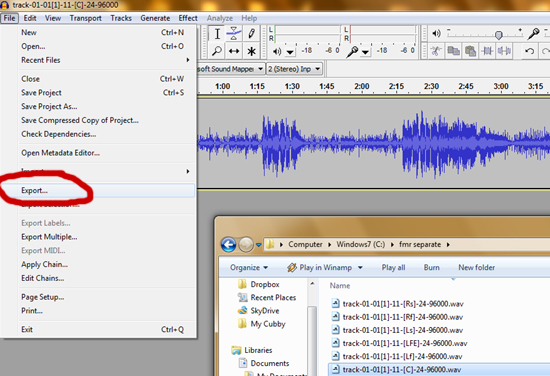
Task: Expand the Recent Files submenu arrow
Action: [x=188, y=60]
